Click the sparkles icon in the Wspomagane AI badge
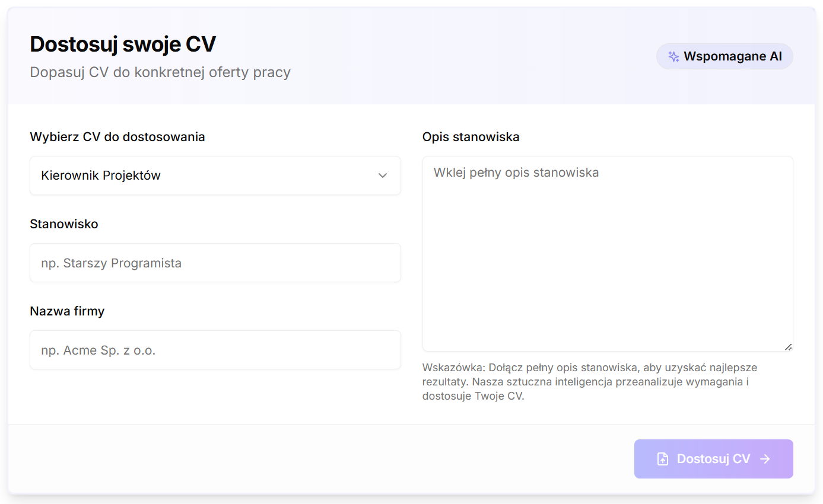823x504 pixels. 673,56
